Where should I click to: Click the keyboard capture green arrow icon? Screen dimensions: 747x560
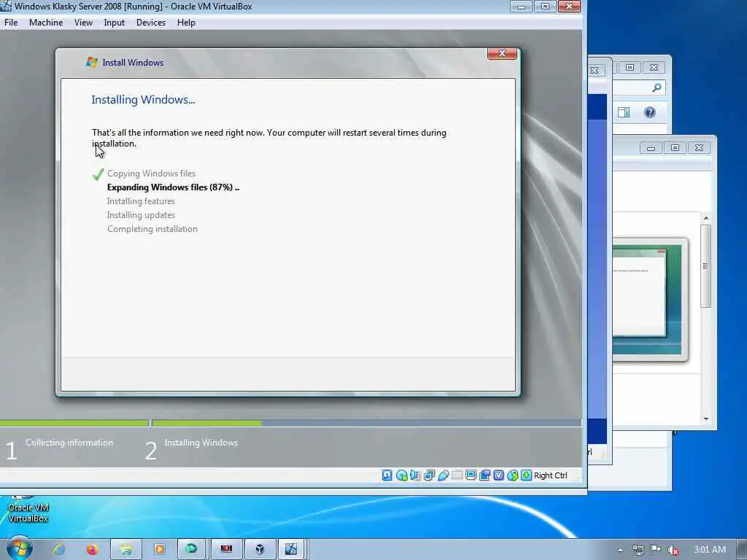coord(526,475)
